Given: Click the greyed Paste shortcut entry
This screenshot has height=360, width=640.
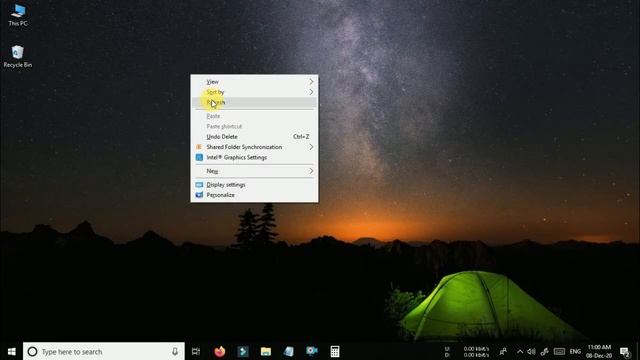Looking at the screenshot, I should point(254,127).
